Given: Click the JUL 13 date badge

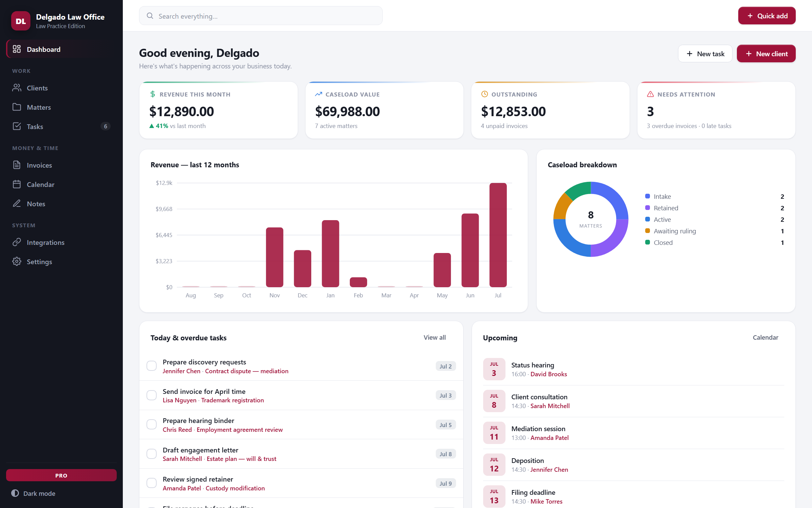Looking at the screenshot, I should (x=494, y=496).
